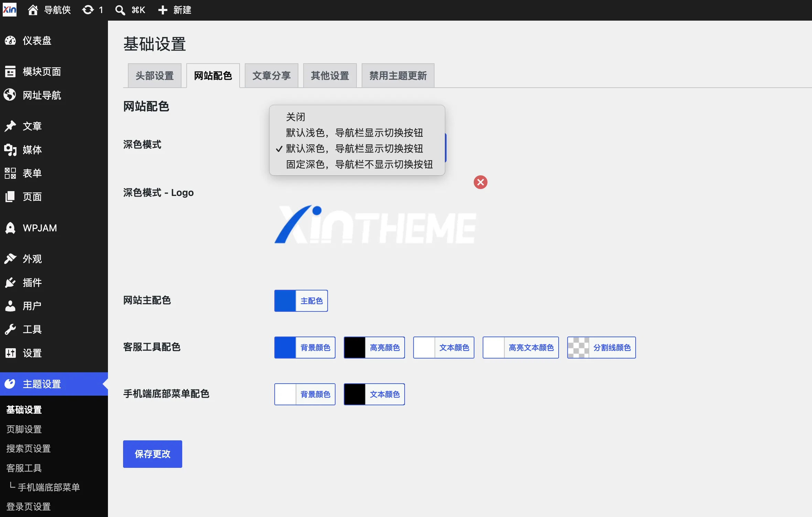Click the 分割线颜色 button label
Viewport: 812px width, 517px height.
[x=612, y=348]
